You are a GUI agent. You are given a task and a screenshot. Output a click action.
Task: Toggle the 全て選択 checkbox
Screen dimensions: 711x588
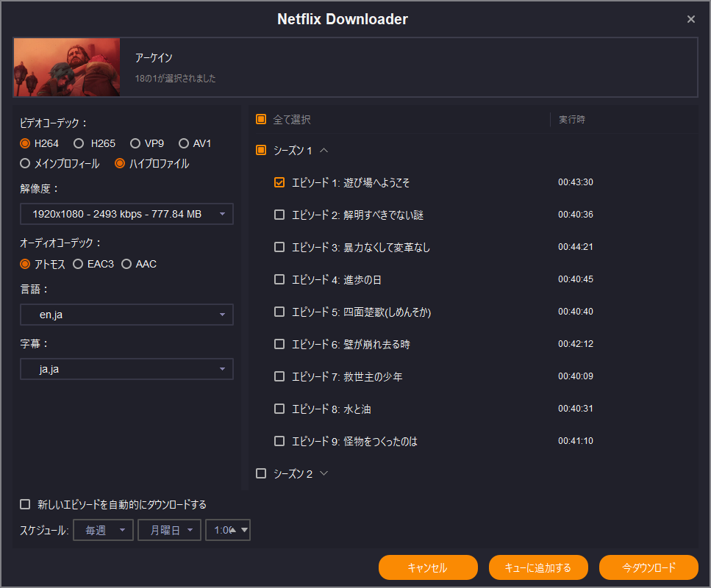click(x=261, y=119)
